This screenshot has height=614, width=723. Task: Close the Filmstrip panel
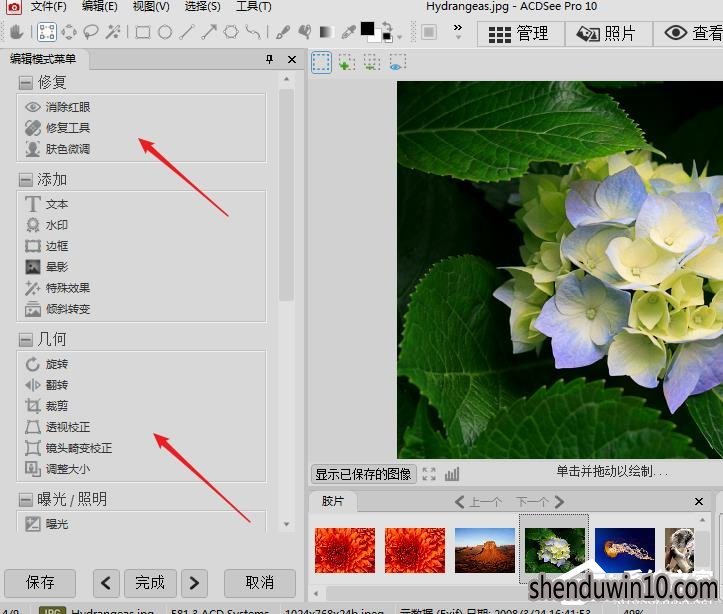699,502
